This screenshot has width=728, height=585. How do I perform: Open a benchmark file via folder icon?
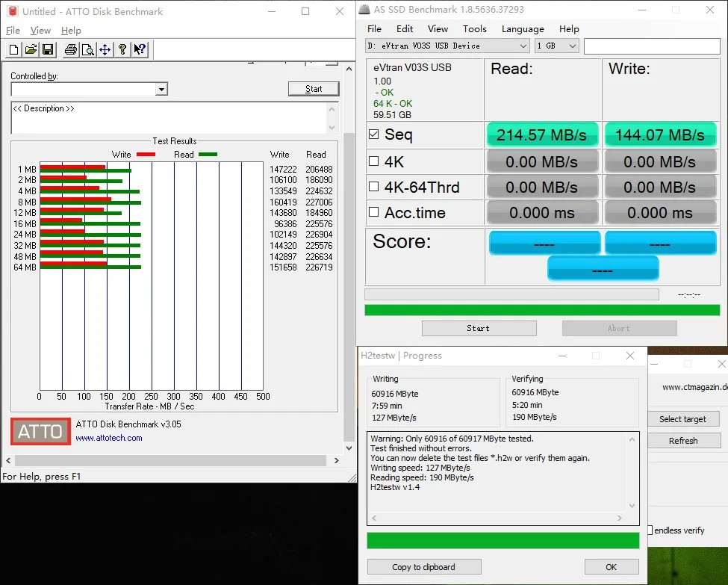point(31,50)
